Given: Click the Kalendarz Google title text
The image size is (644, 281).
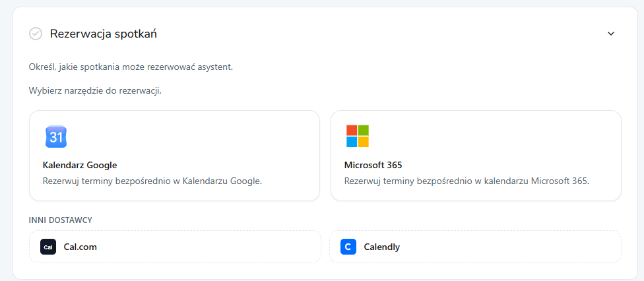Looking at the screenshot, I should tap(80, 165).
